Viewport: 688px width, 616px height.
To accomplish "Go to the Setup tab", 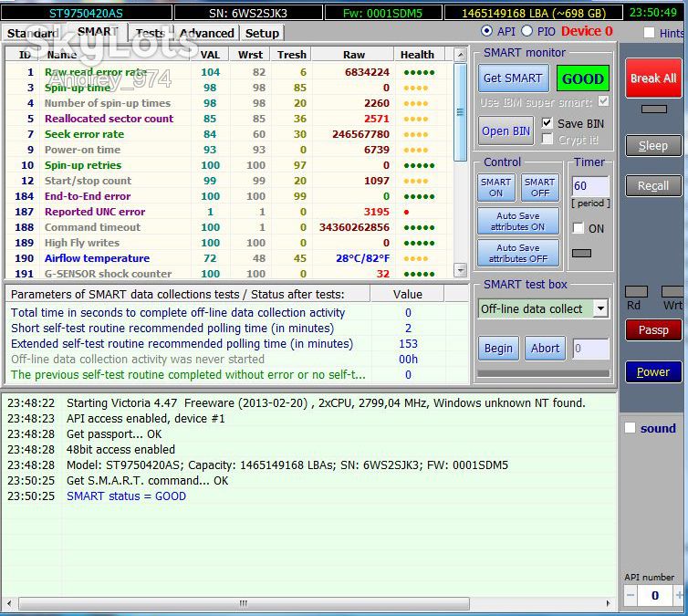I will click(262, 34).
